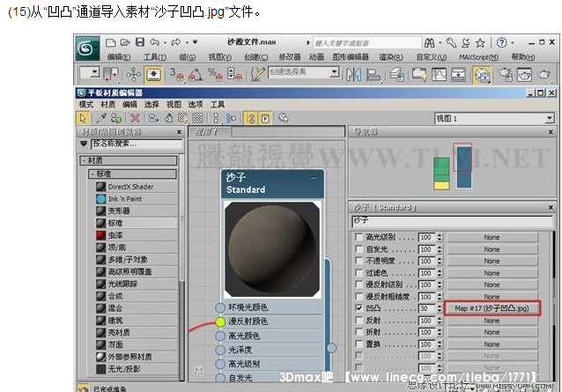Enable the 反射 map checkbox
Viewport: 562px width, 392px height.
coord(359,320)
